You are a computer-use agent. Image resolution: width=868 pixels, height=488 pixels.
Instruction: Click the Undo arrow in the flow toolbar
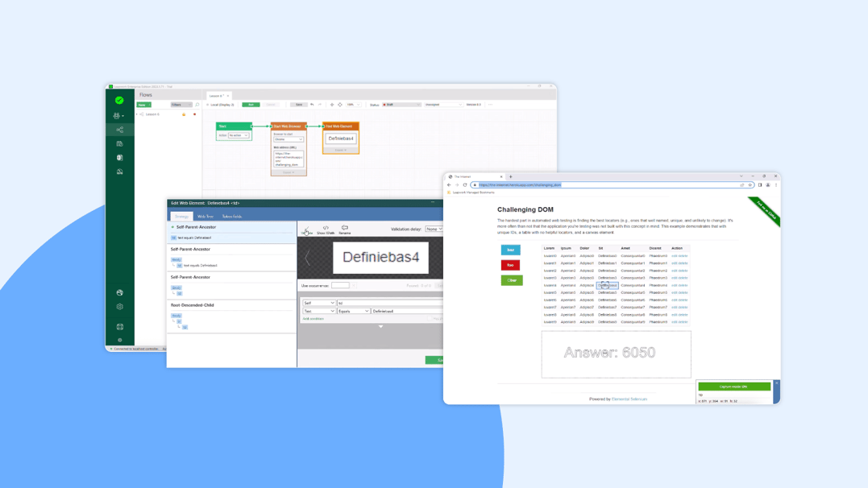pyautogui.click(x=312, y=105)
